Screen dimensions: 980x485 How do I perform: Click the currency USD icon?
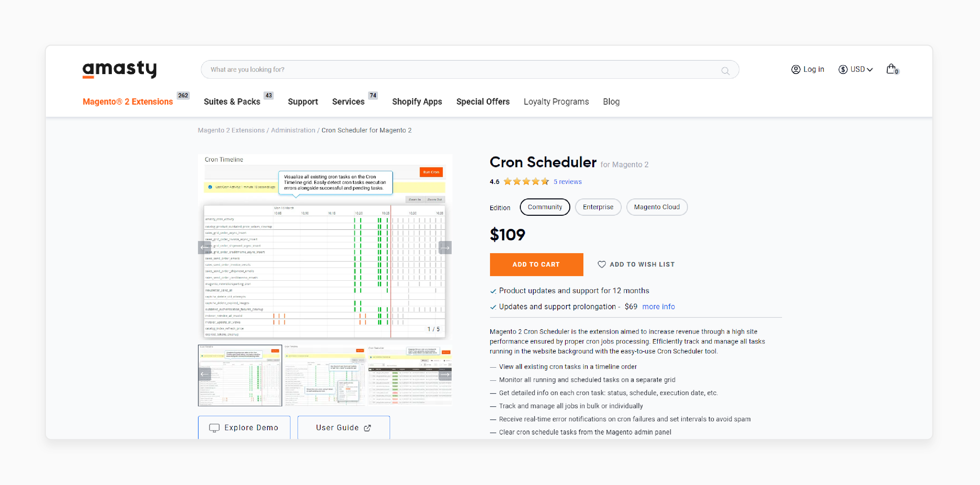point(844,70)
